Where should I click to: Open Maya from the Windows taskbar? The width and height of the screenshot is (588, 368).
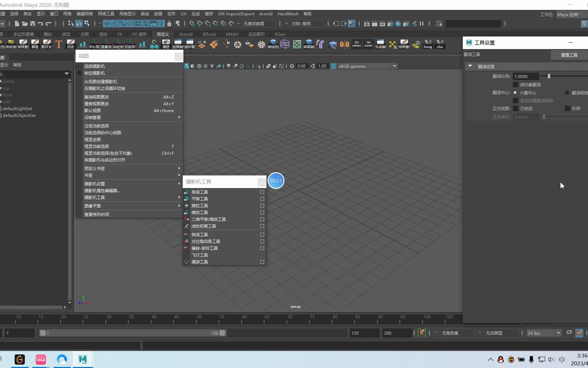click(x=83, y=359)
